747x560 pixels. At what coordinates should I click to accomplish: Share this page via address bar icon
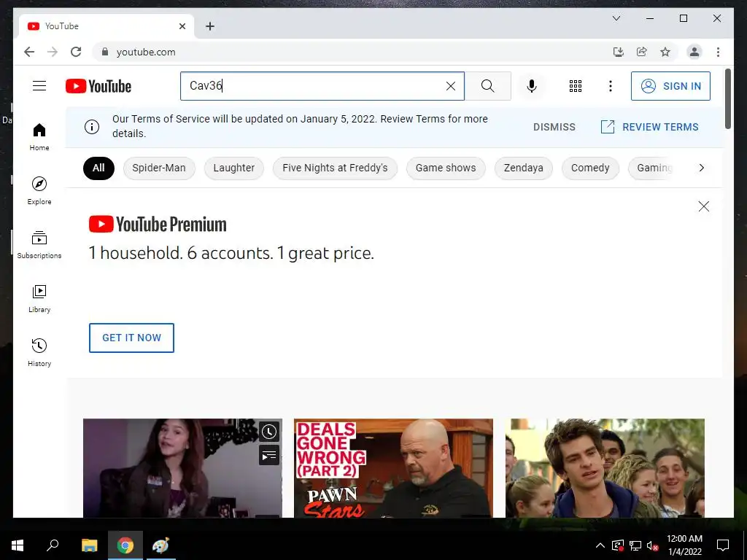[x=642, y=52]
